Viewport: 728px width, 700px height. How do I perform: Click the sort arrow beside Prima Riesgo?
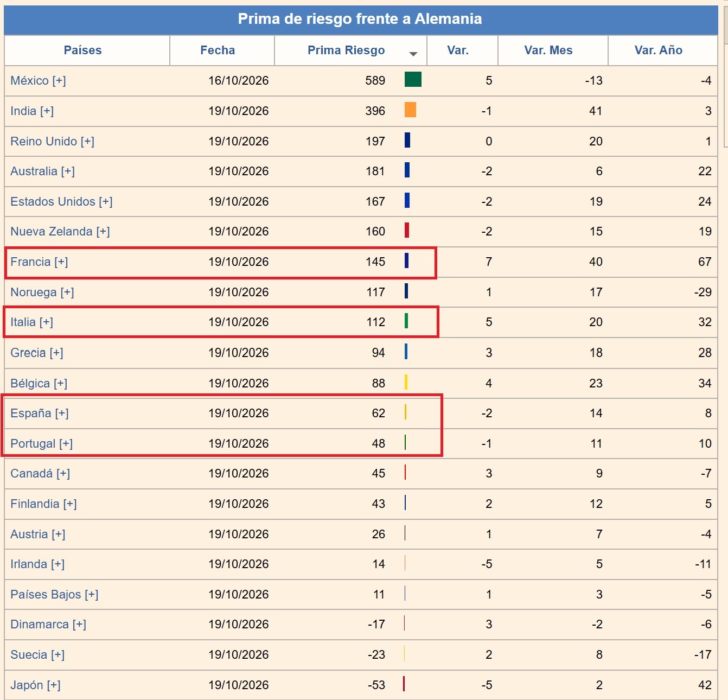pos(413,54)
